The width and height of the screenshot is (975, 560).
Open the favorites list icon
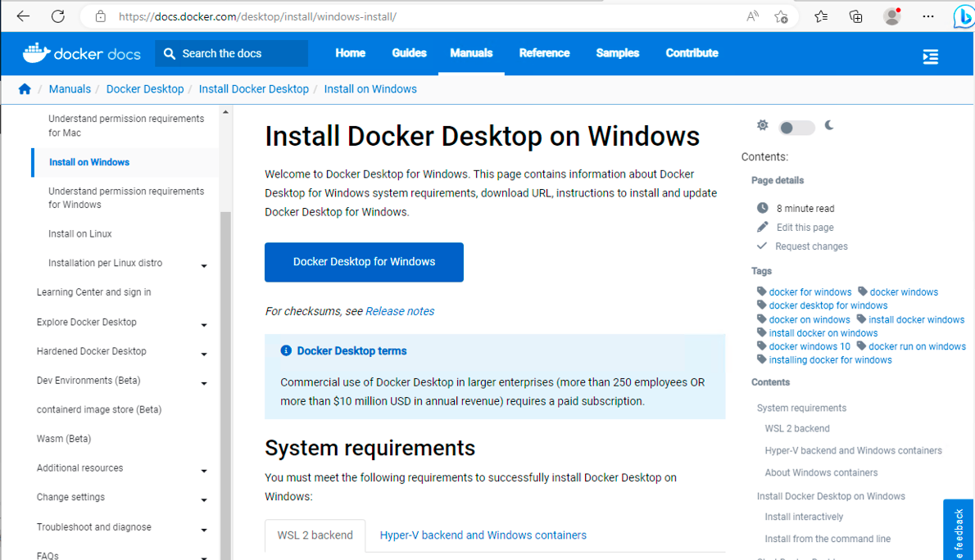(x=821, y=16)
